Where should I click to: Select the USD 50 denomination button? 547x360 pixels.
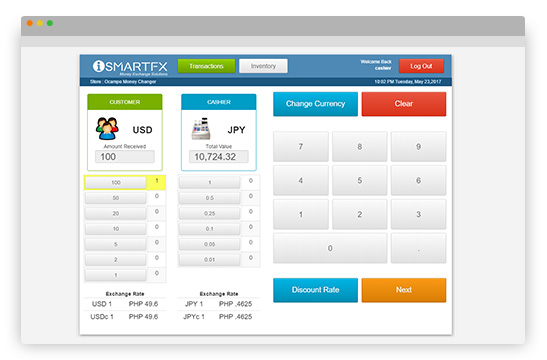pos(115,198)
